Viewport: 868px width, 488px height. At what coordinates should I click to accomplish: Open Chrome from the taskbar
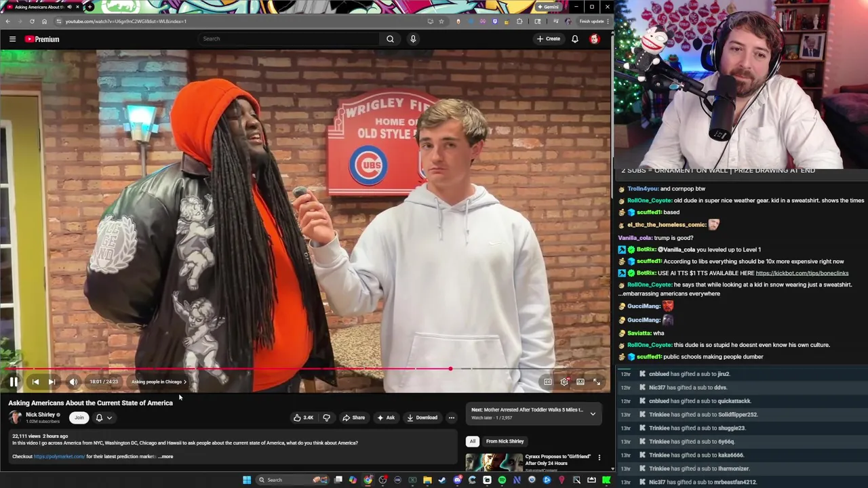click(x=368, y=480)
